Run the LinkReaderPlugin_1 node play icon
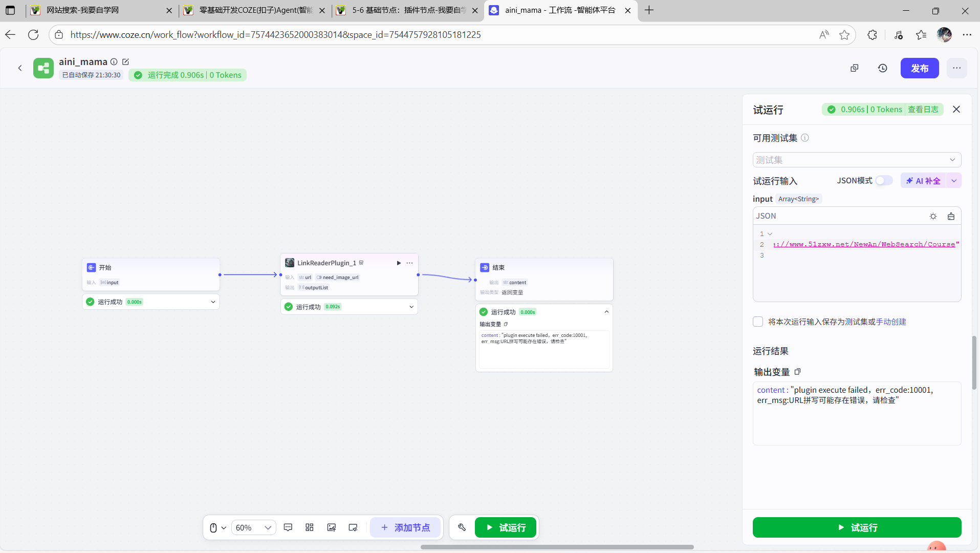 399,263
